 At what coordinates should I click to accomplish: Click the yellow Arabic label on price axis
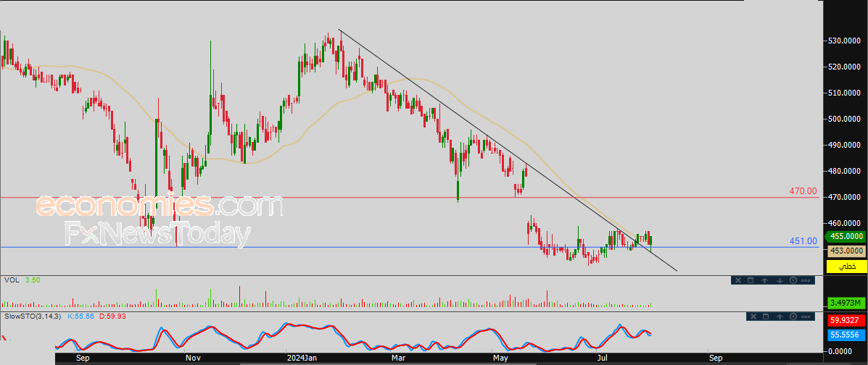pos(846,267)
